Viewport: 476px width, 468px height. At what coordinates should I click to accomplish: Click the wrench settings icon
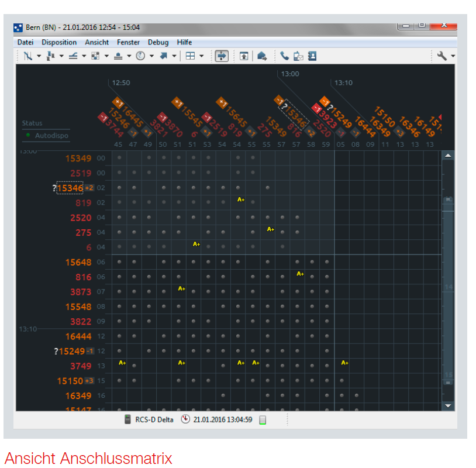pos(441,56)
